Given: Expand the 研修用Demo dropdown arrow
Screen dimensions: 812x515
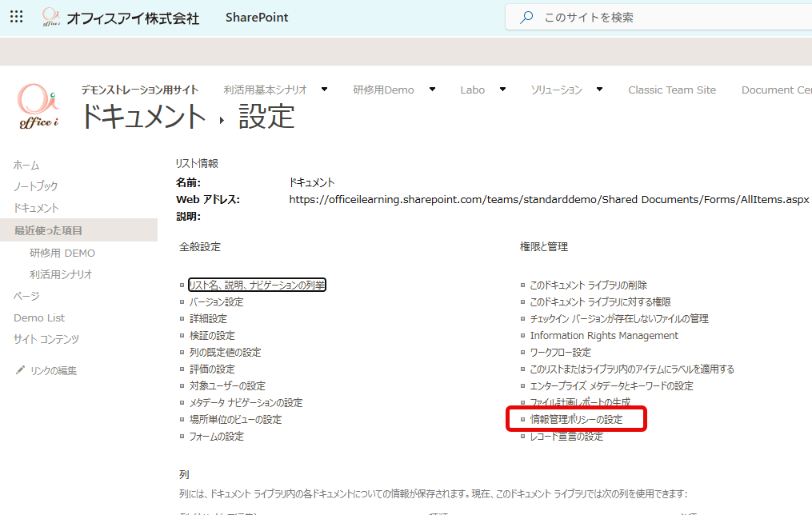Looking at the screenshot, I should [432, 90].
